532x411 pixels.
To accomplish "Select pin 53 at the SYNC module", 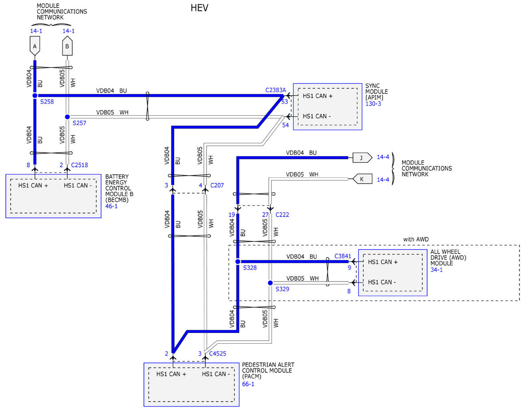I will tap(285, 102).
